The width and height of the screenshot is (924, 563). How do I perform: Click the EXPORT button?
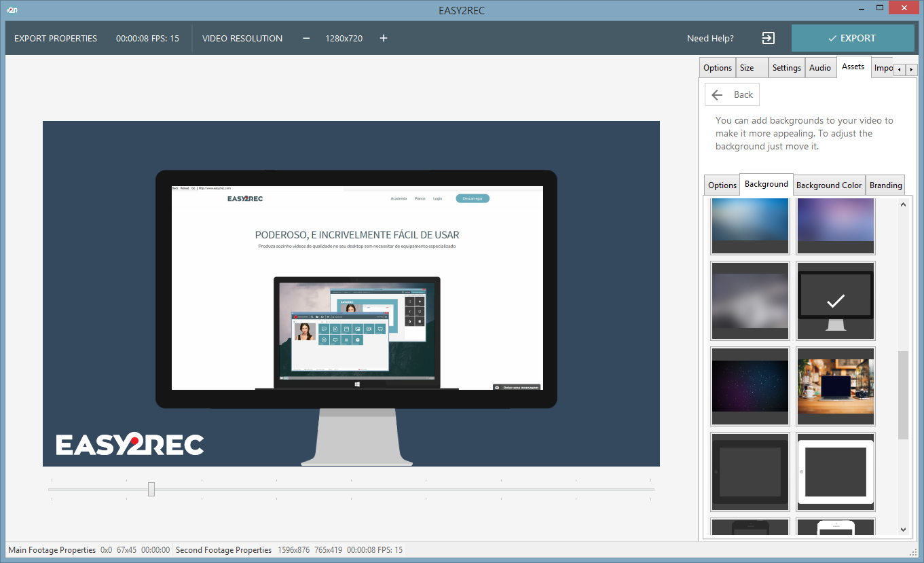point(853,38)
